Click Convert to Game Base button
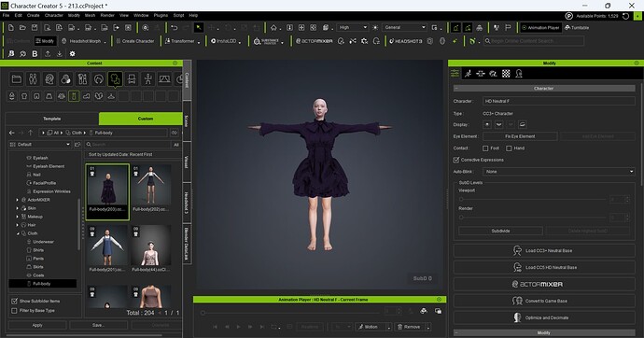 [x=544, y=301]
